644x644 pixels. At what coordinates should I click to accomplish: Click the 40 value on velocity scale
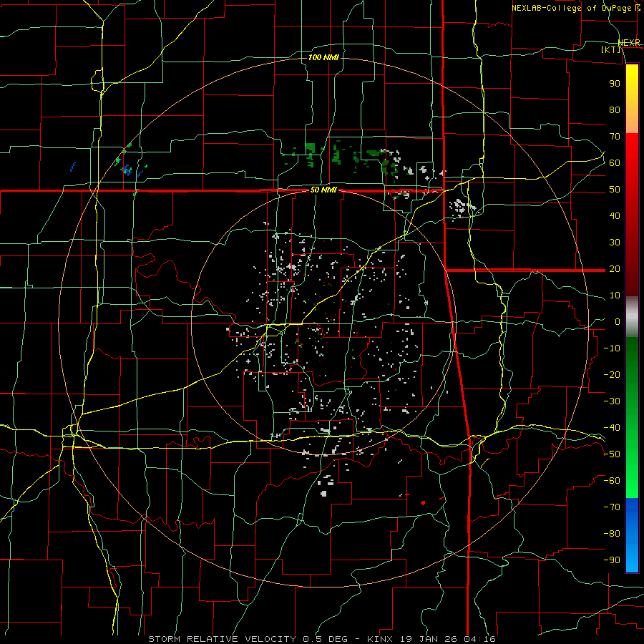(x=615, y=216)
